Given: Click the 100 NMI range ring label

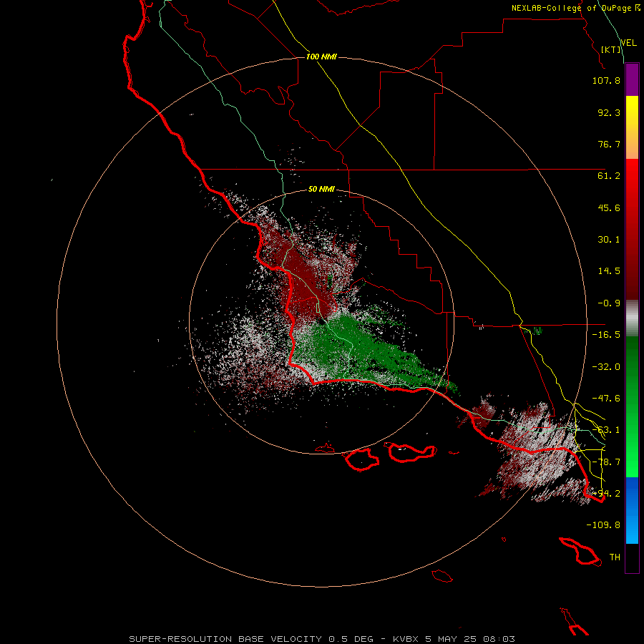Looking at the screenshot, I should (321, 57).
